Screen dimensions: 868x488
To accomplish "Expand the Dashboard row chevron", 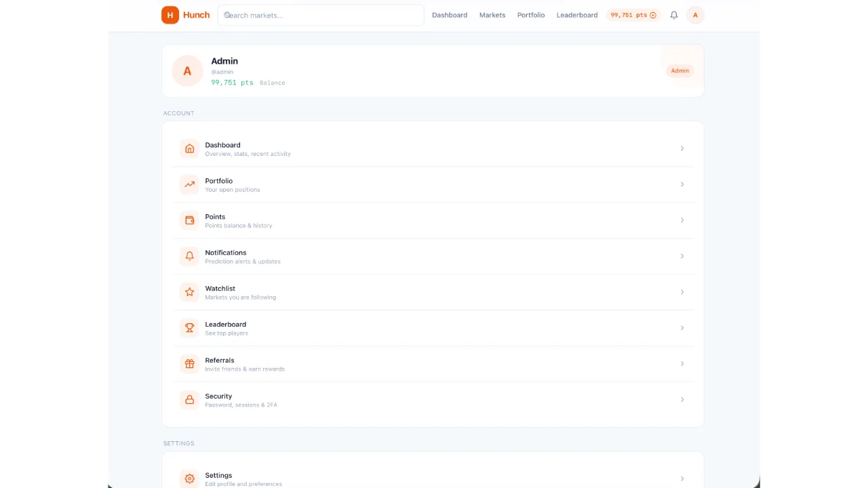I will (x=682, y=148).
